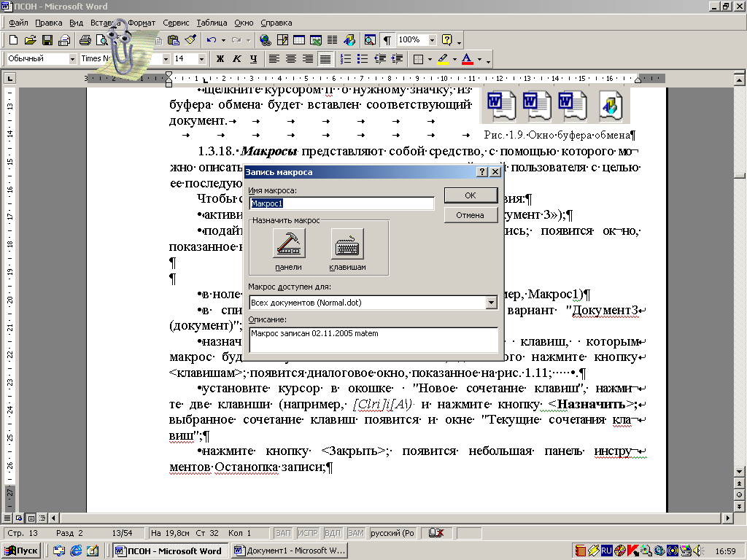Screen dimensions: 747x560
Task: Click the New document icon
Action: coord(13,41)
